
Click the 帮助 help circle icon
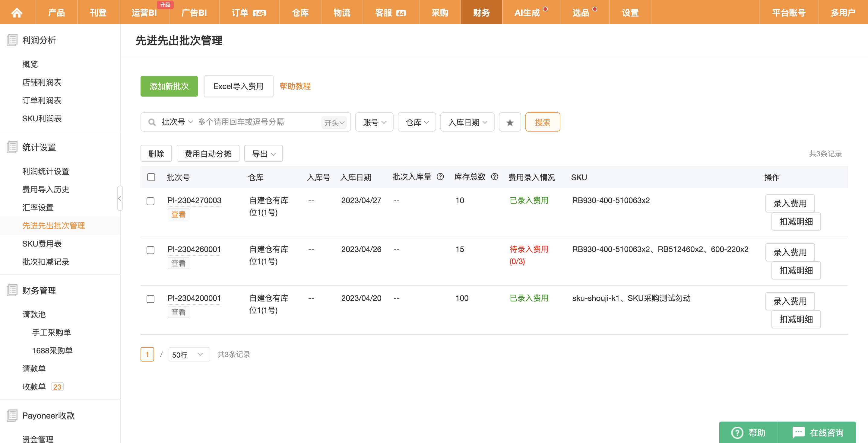pyautogui.click(x=737, y=432)
